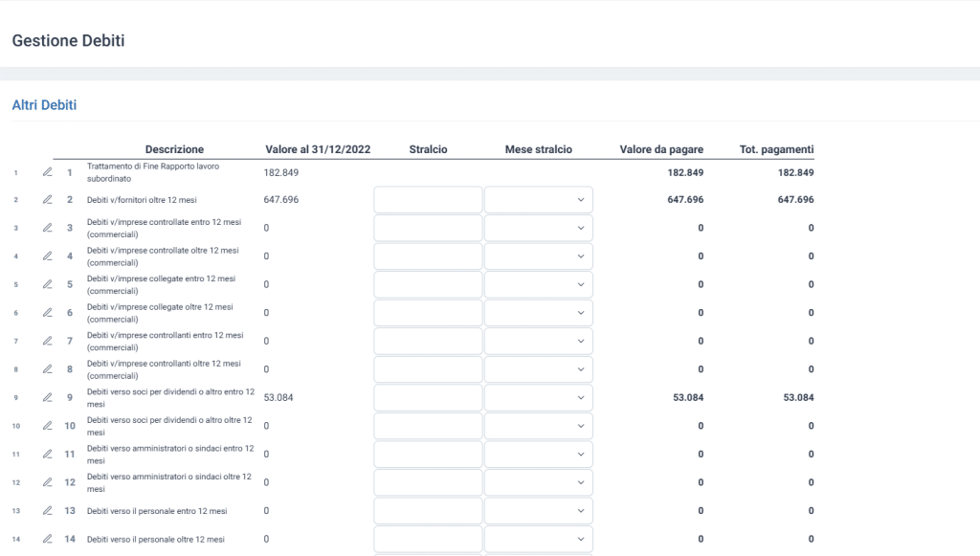Open Mese stralcio dropdown for Debiti v/fornitori row
The height and width of the screenshot is (556, 980).
pyautogui.click(x=539, y=200)
